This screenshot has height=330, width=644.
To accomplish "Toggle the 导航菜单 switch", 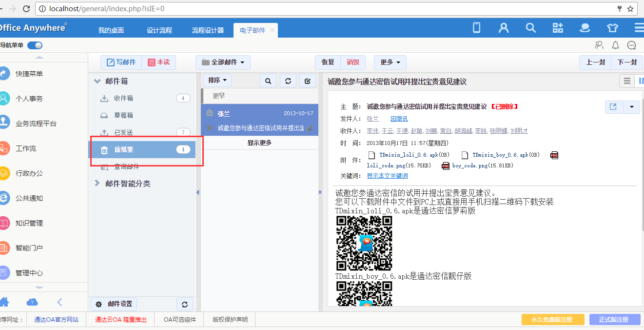I will point(35,45).
